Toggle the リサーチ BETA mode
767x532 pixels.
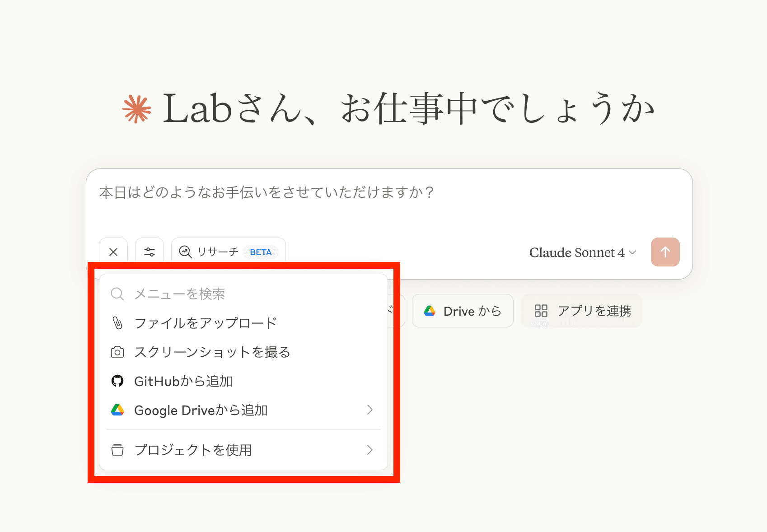228,252
